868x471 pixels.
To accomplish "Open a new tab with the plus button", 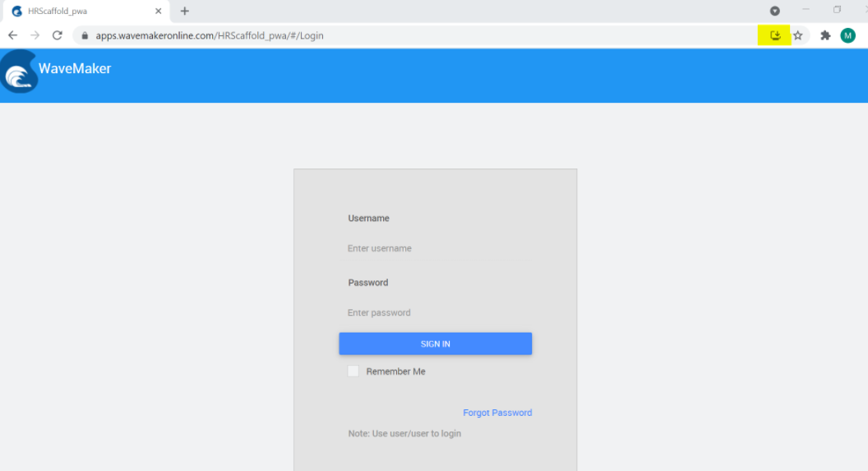I will (185, 12).
